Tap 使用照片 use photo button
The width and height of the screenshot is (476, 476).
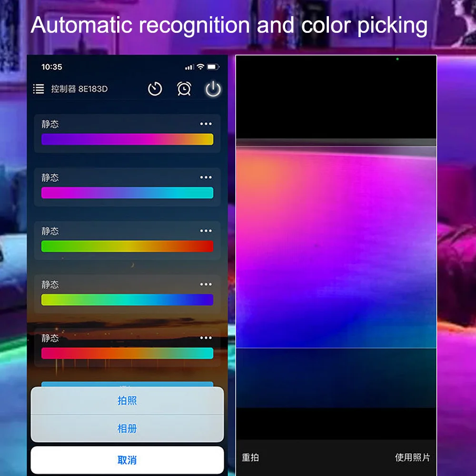point(412,457)
